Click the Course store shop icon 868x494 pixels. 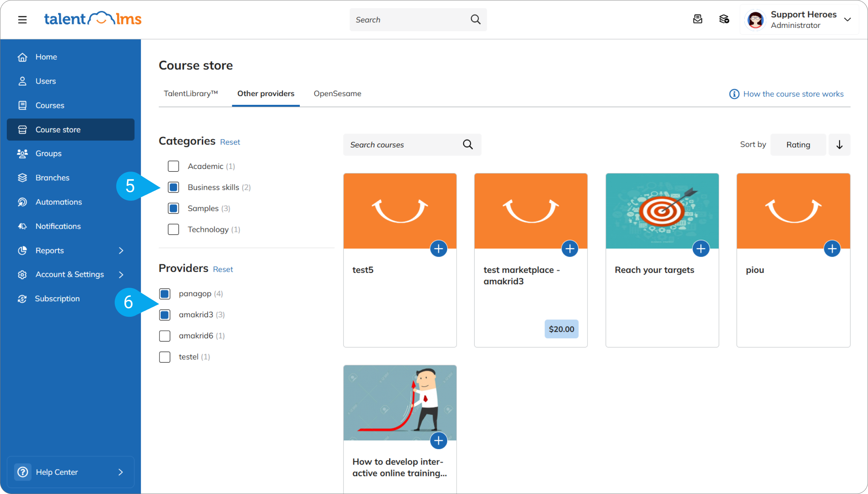pos(22,130)
